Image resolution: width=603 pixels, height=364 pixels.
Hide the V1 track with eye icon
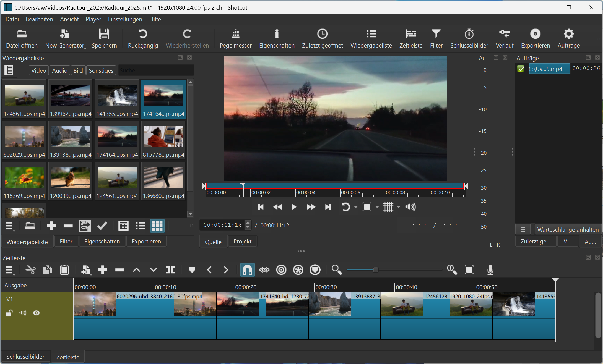pyautogui.click(x=36, y=313)
